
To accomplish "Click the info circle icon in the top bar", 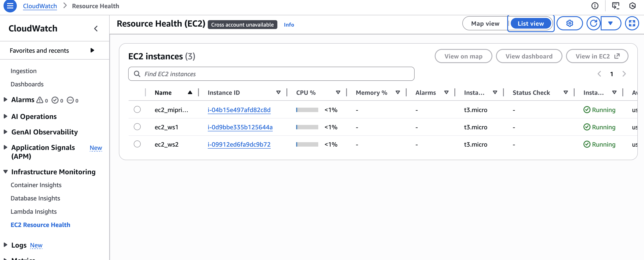I will [x=595, y=6].
